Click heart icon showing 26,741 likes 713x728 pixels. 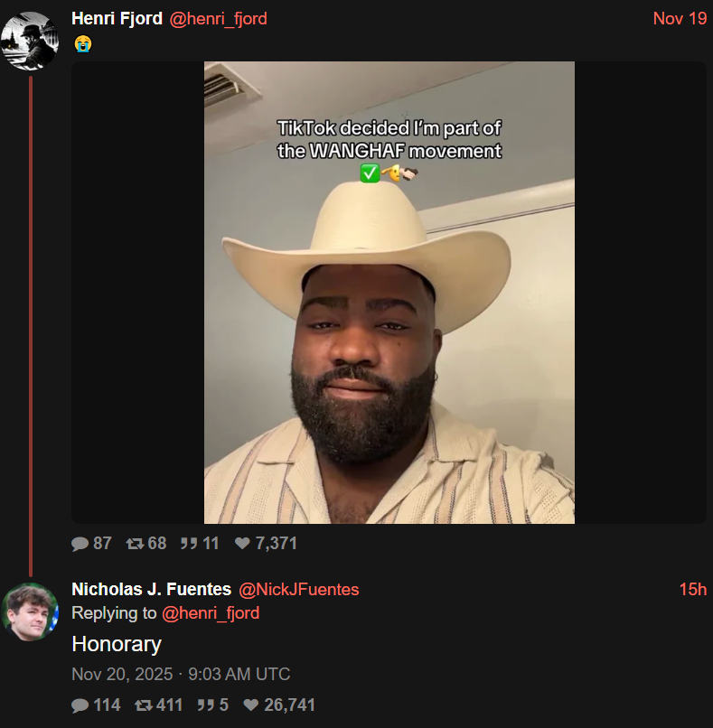251,705
